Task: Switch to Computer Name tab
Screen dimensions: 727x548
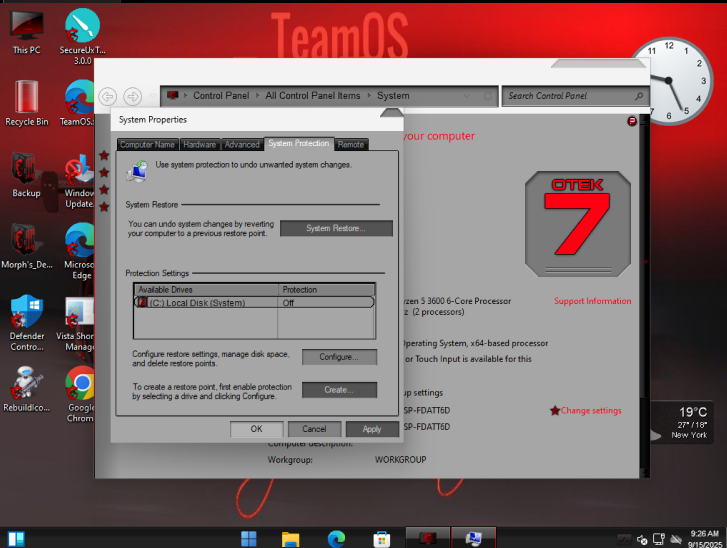Action: (147, 145)
